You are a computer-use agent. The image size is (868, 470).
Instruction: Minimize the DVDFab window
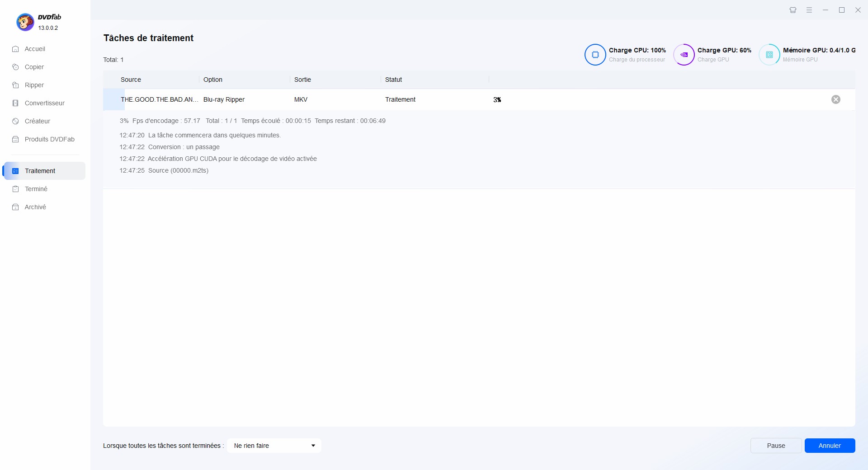[x=826, y=10]
